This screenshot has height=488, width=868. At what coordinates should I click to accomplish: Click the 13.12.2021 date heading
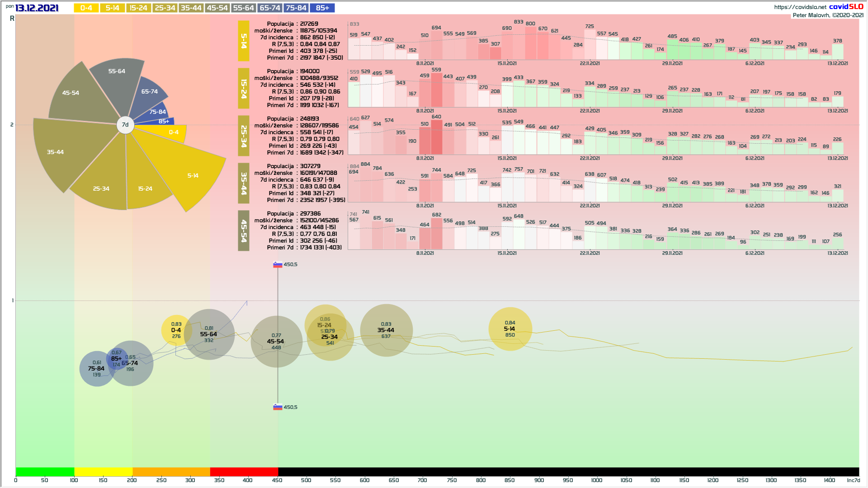(x=37, y=8)
